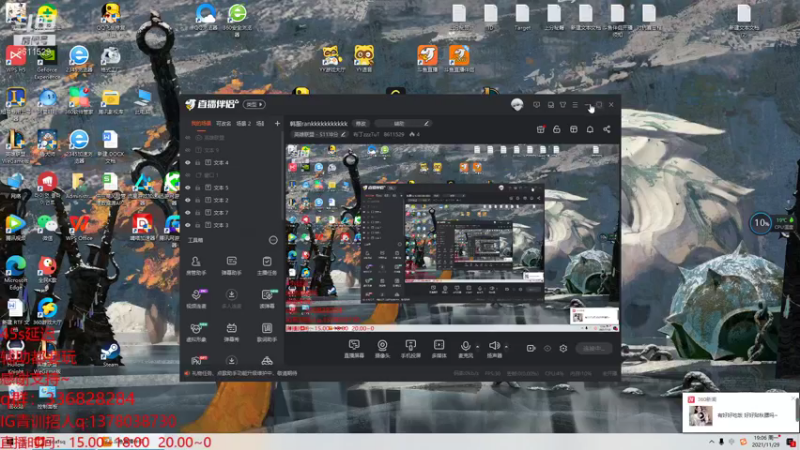
Task: Click the share icon above preview
Action: [x=607, y=130]
